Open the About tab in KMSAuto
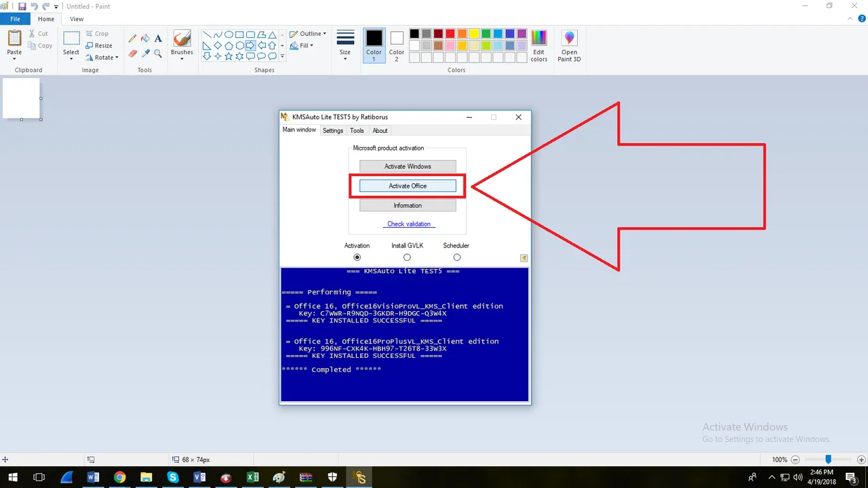Viewport: 868px width, 488px height. click(x=380, y=131)
